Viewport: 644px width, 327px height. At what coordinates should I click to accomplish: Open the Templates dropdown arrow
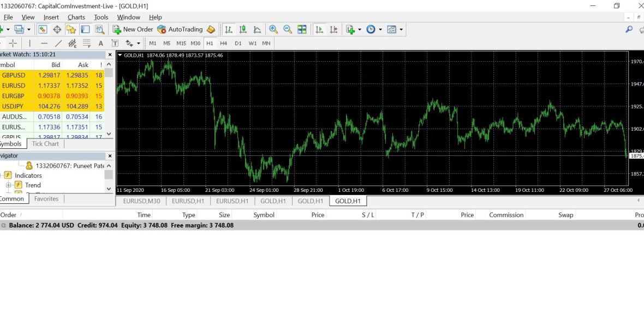point(401,29)
